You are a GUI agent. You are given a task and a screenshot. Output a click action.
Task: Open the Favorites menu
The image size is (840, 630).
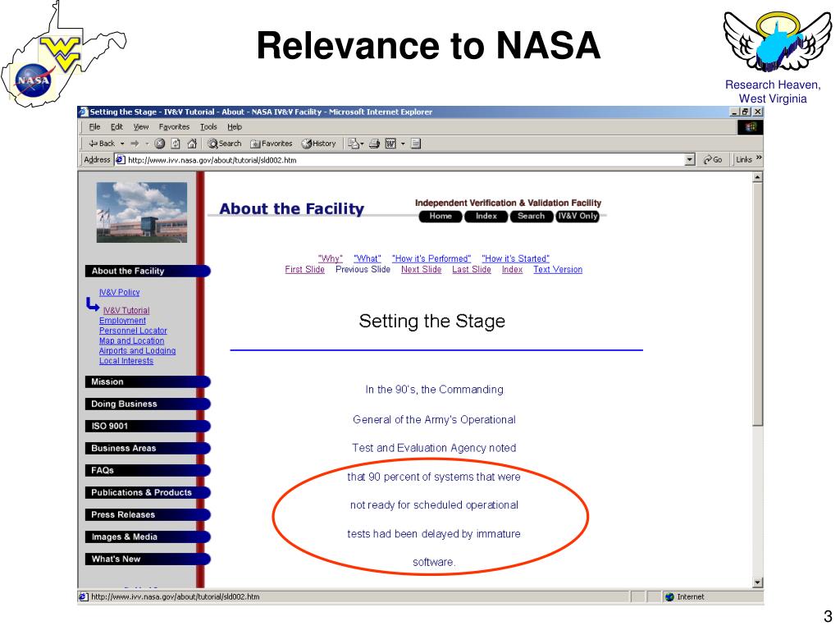click(x=174, y=127)
